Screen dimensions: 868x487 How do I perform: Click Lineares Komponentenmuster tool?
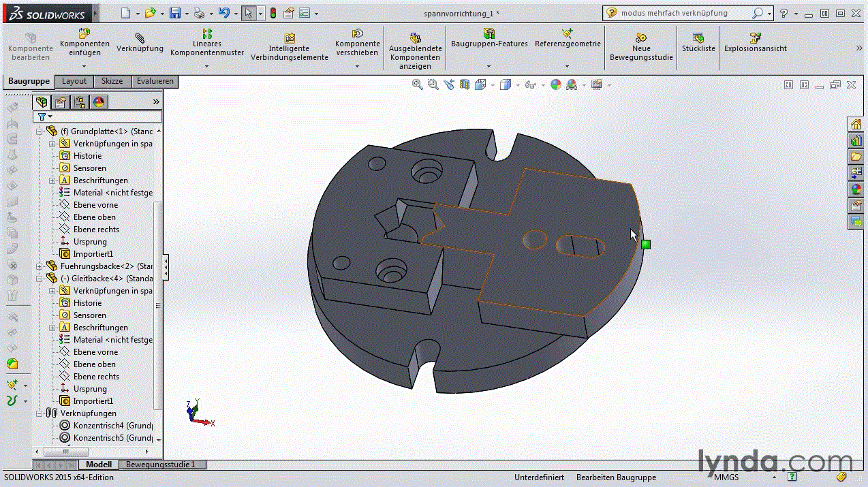coord(207,42)
